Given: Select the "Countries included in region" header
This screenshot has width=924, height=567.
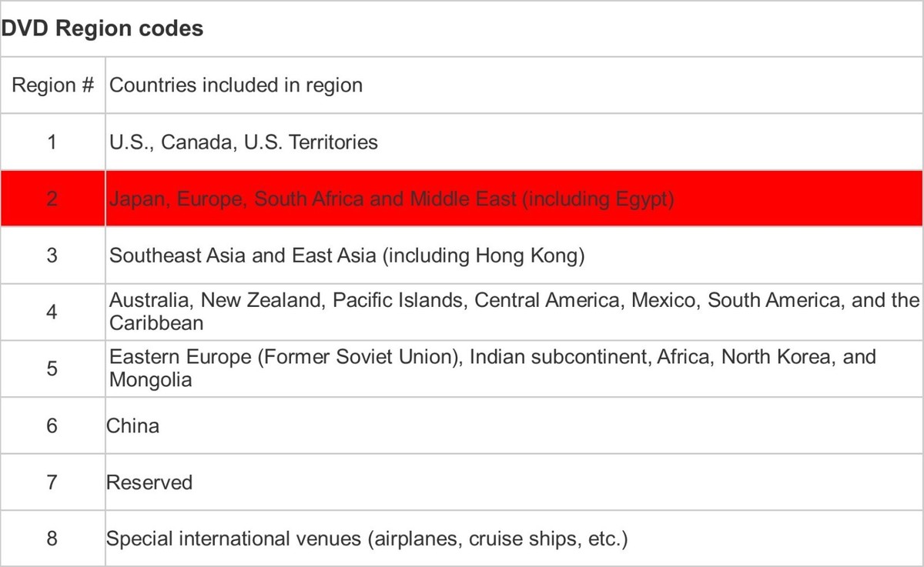Looking at the screenshot, I should (x=236, y=85).
